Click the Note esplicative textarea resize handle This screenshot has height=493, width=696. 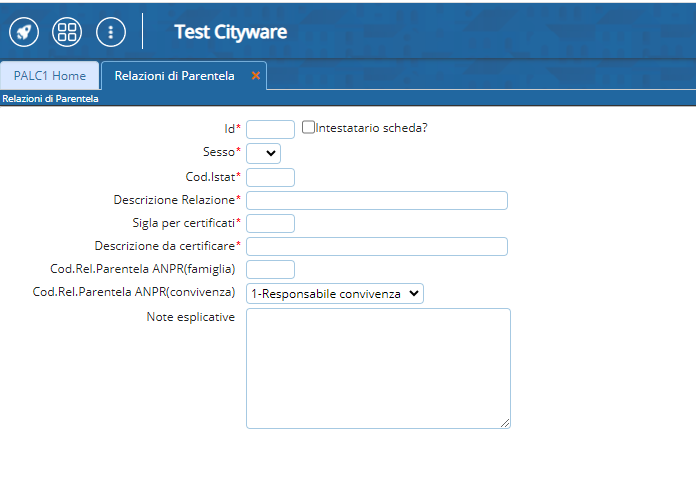point(505,423)
